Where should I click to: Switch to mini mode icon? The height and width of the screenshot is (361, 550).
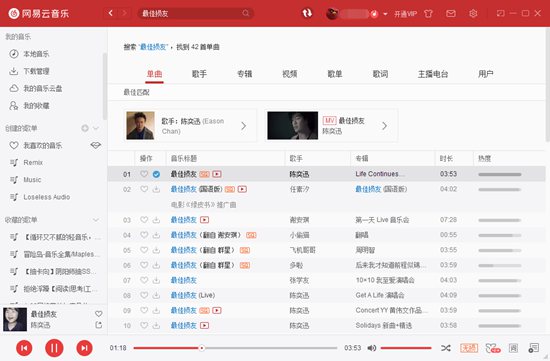point(501,13)
